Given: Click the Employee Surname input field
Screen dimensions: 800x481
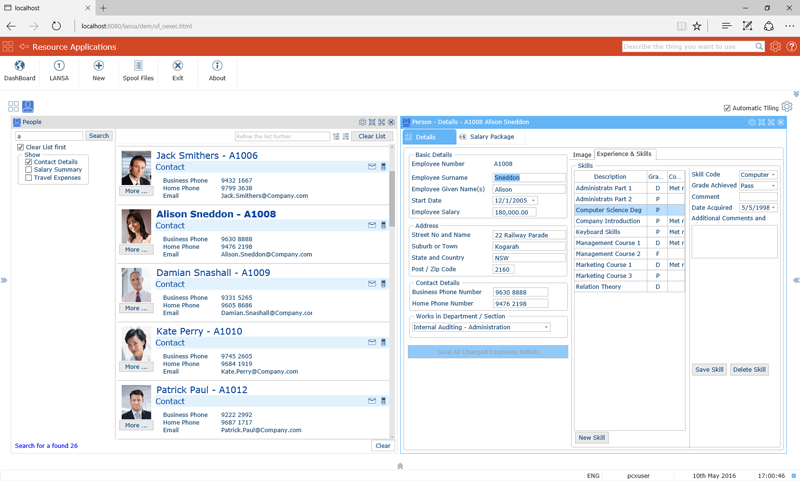Looking at the screenshot, I should 529,178.
